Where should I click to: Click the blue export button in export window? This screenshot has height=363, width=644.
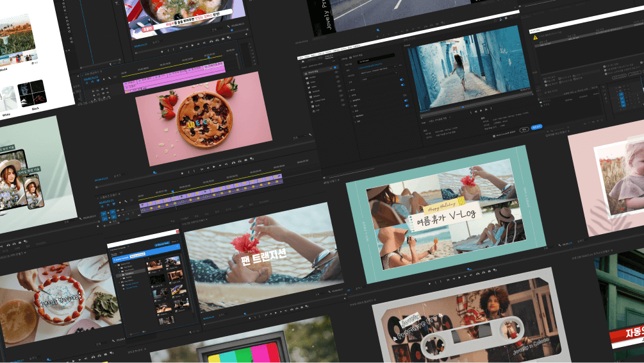(537, 127)
